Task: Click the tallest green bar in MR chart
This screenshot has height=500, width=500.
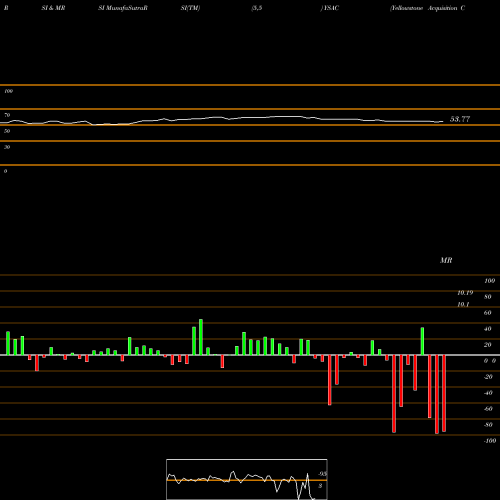Action: click(201, 337)
